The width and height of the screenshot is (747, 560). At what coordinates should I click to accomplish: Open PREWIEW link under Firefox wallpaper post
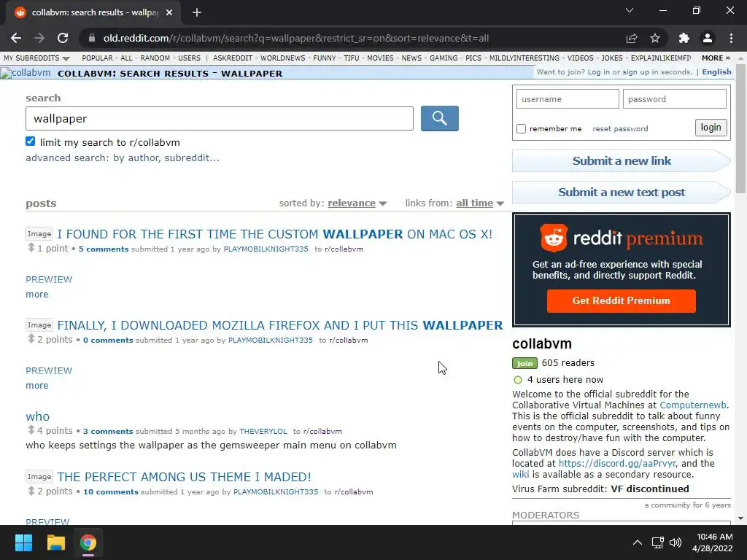(x=49, y=370)
